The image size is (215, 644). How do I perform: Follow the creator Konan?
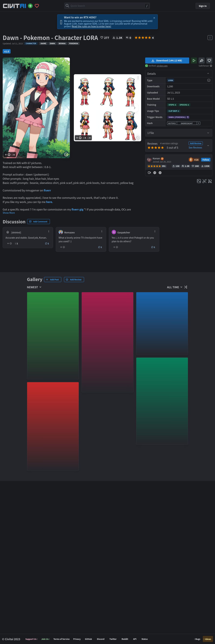(x=206, y=160)
